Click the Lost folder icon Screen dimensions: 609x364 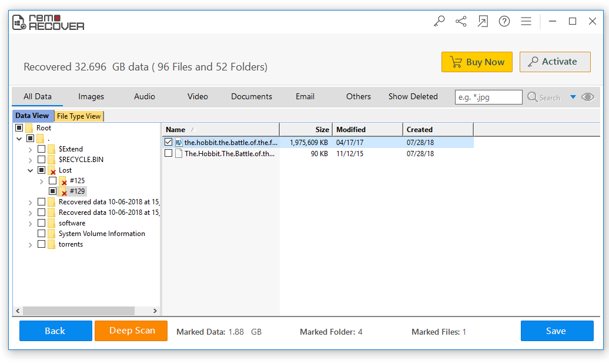click(x=52, y=170)
